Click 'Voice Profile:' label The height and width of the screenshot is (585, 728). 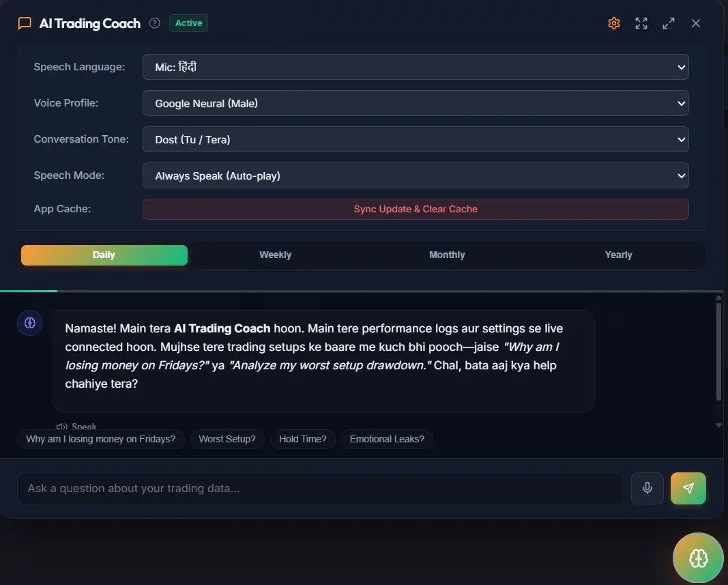click(x=66, y=103)
